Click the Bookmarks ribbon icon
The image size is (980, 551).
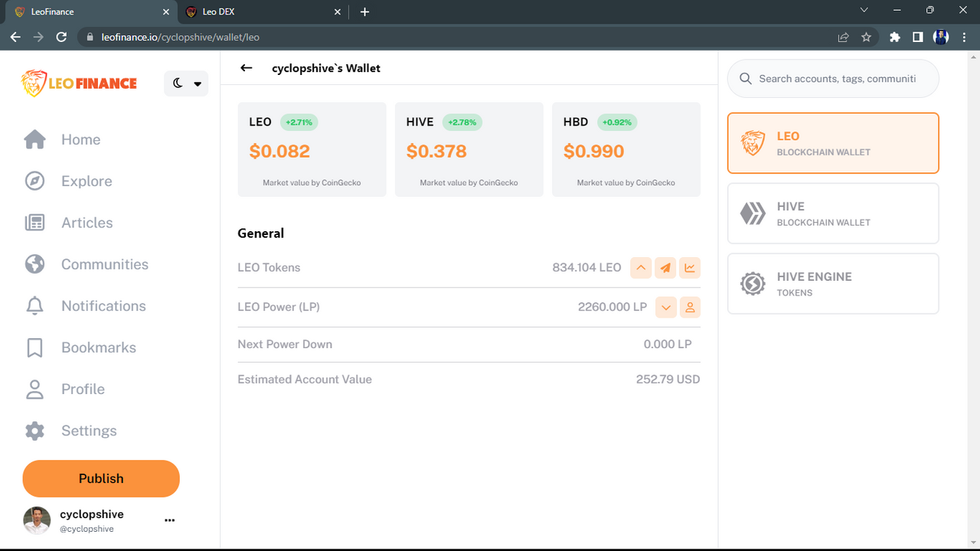coord(34,347)
